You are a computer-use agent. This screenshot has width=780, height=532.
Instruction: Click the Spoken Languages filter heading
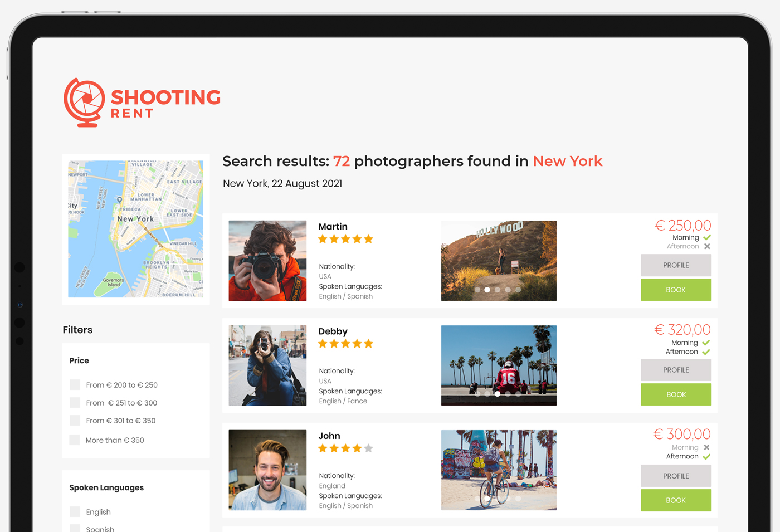(106, 488)
